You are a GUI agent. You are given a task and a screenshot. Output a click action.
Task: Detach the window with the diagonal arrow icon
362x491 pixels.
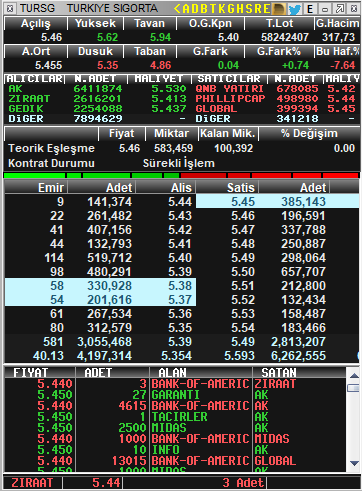click(340, 9)
